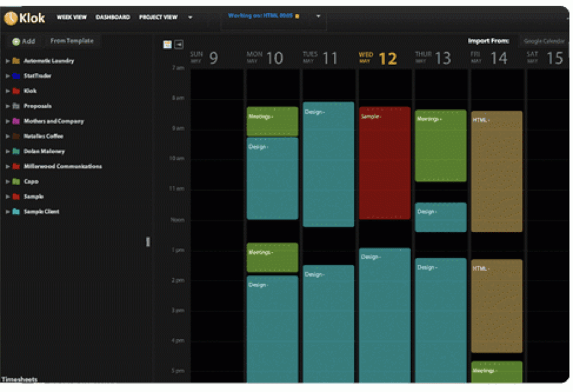The height and width of the screenshot is (392, 573).
Task: Click the Proposals gray folder icon
Action: tap(16, 106)
